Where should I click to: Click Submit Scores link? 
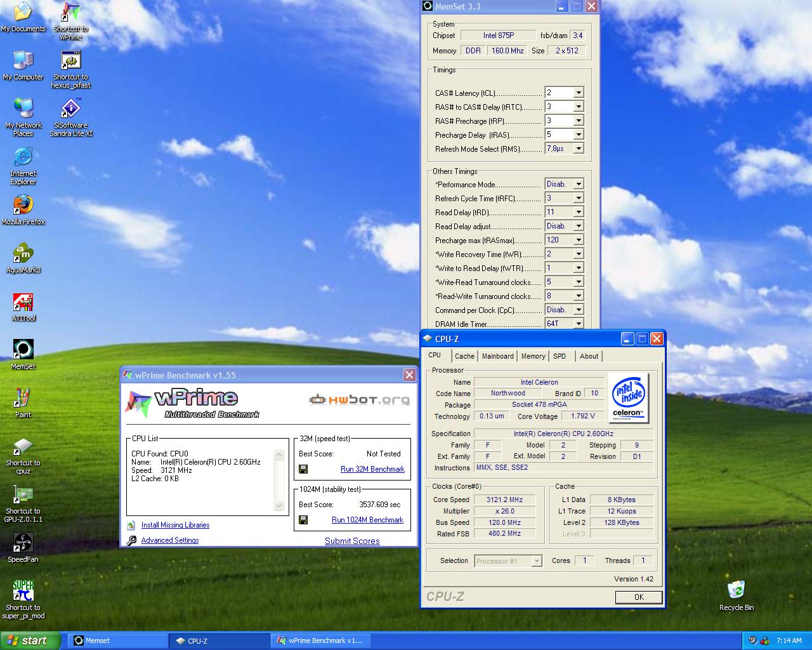352,541
